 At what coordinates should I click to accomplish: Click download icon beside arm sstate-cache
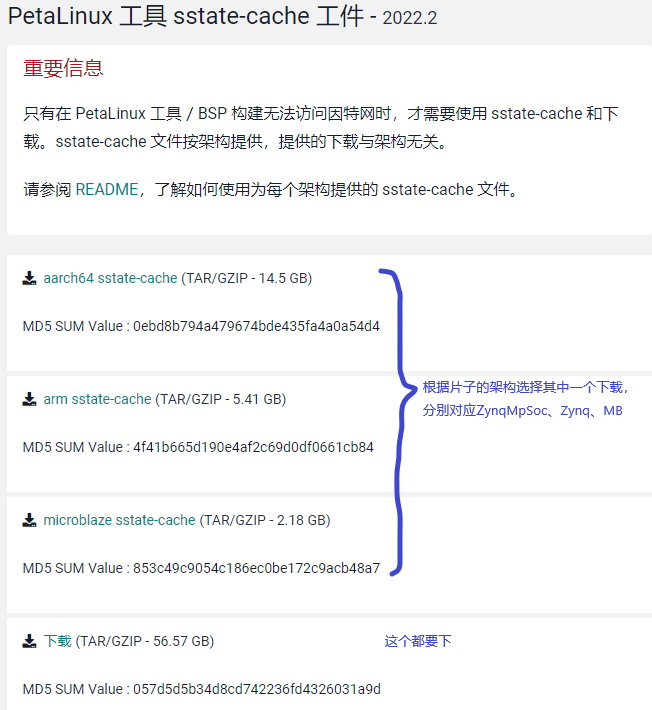coord(29,399)
